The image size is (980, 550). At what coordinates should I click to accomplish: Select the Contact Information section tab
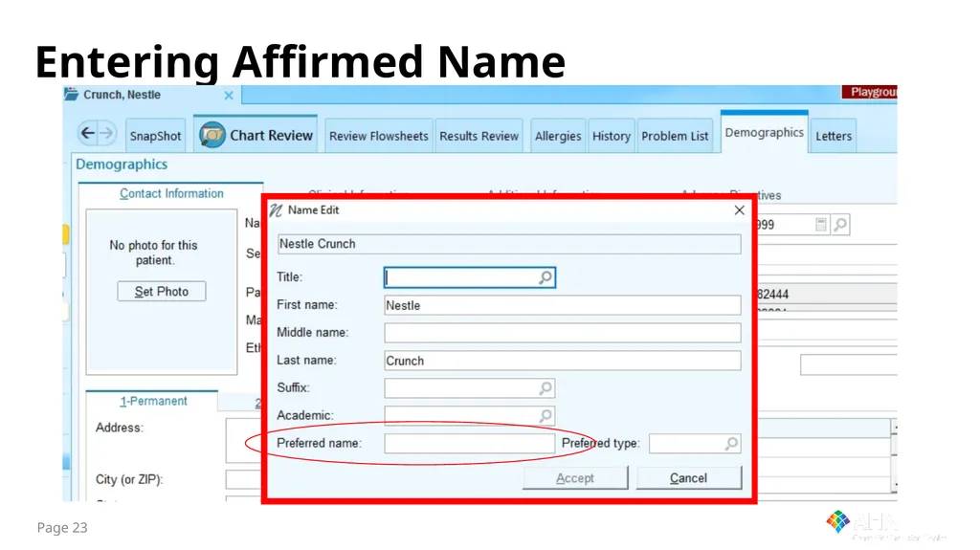[171, 193]
